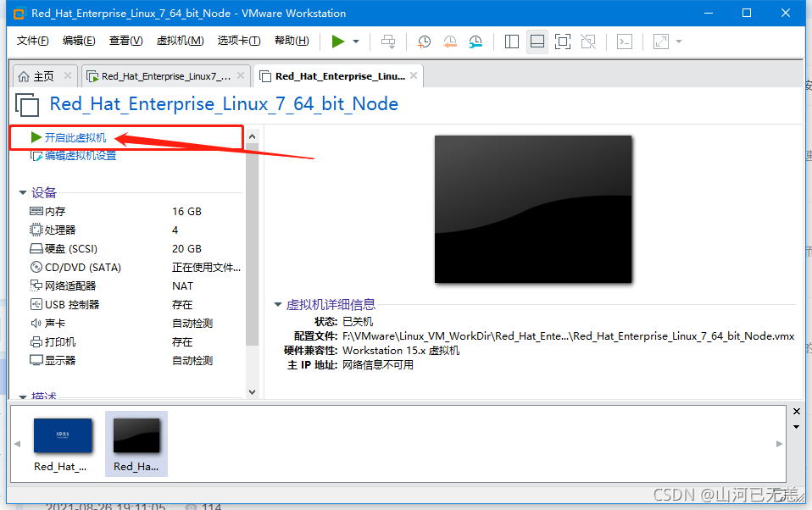Screen dimensions: 812x510
Task: Click the 16 GB memory value
Action: click(186, 211)
